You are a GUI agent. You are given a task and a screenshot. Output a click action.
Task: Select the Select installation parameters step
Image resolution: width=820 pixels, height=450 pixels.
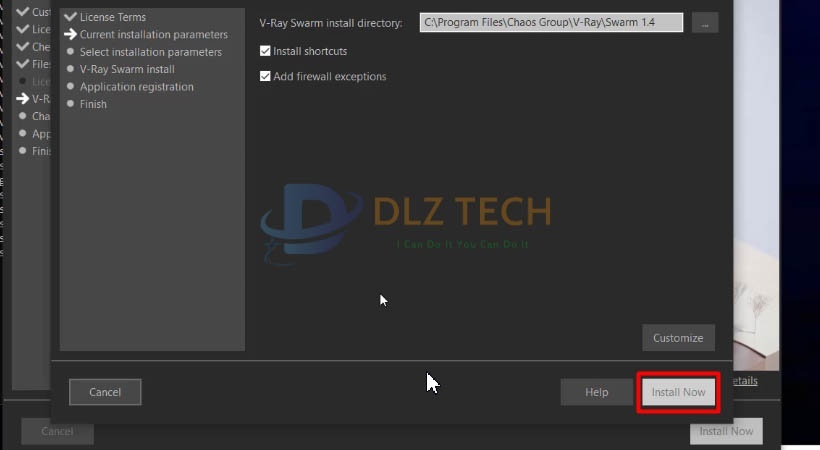(151, 52)
